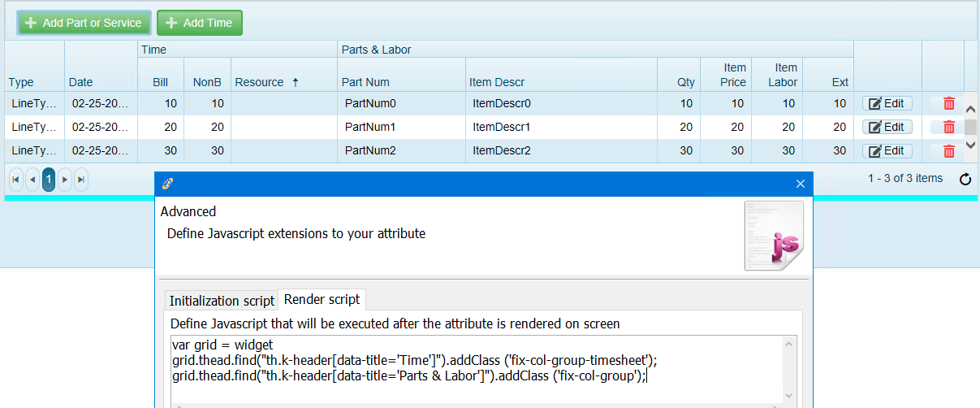Click the '1 - 3 of 3 items' pager text
The image size is (980, 408).
pyautogui.click(x=905, y=178)
